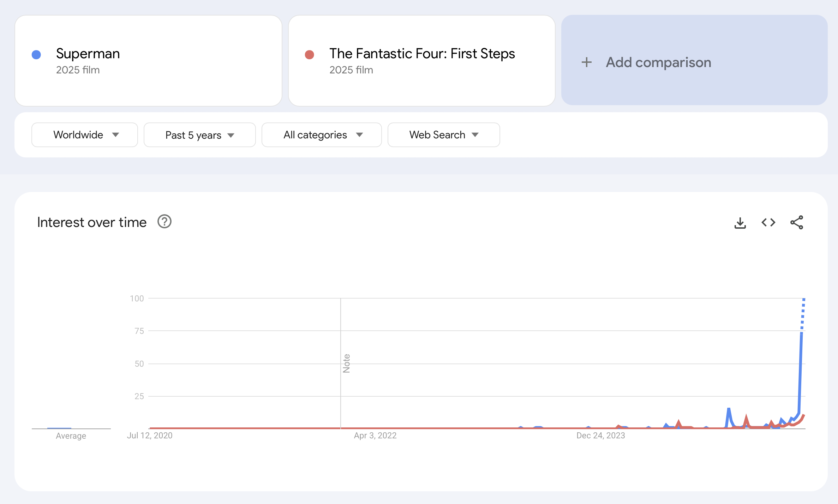Click the Note marker on the chart
The width and height of the screenshot is (838, 504).
pyautogui.click(x=346, y=363)
